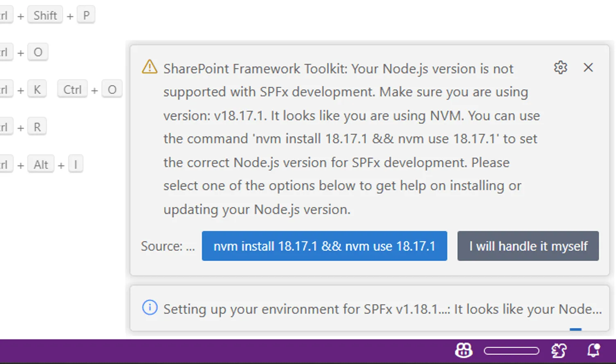Dismiss the Node.js version warning notification
This screenshot has width=616, height=364.
click(588, 67)
